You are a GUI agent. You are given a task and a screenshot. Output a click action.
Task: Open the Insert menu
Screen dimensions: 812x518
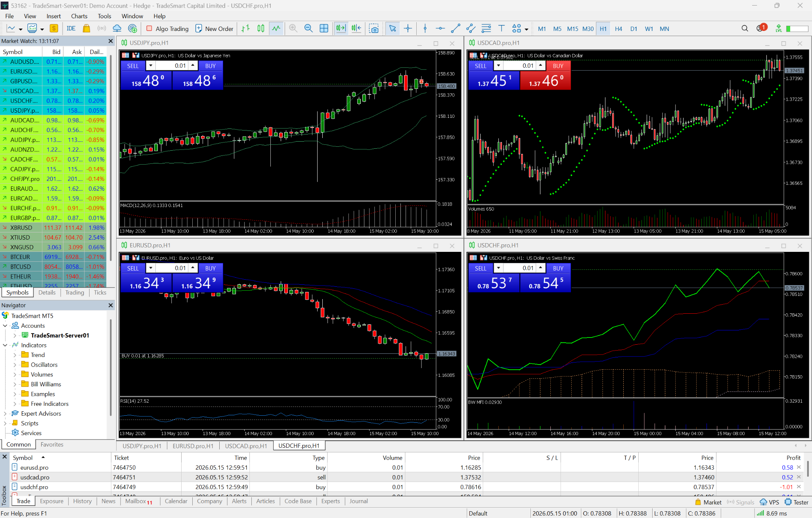click(54, 16)
